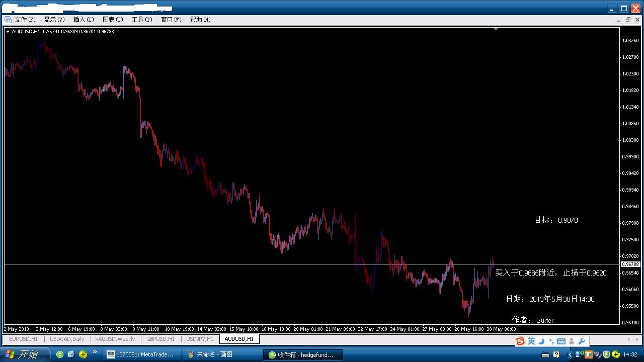The height and width of the screenshot is (362, 644).
Task: Expand the quick launch overflow chevron
Action: click(95, 352)
